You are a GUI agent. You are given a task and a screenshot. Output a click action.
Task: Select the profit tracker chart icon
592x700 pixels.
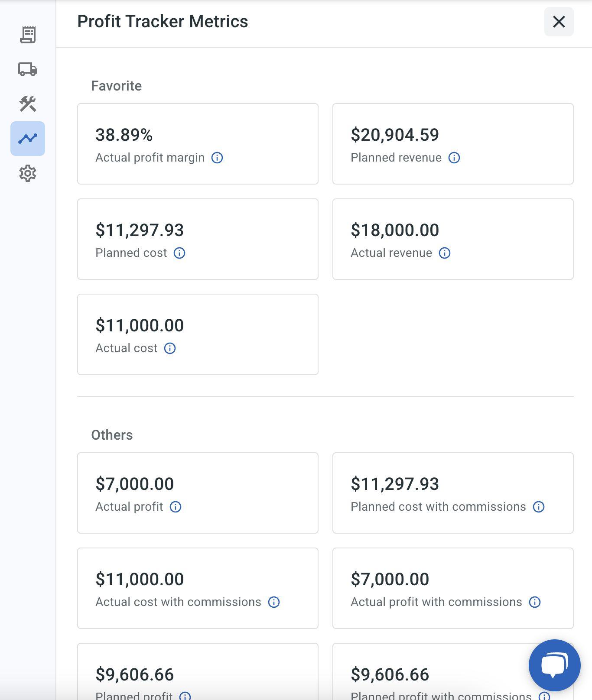coord(28,139)
